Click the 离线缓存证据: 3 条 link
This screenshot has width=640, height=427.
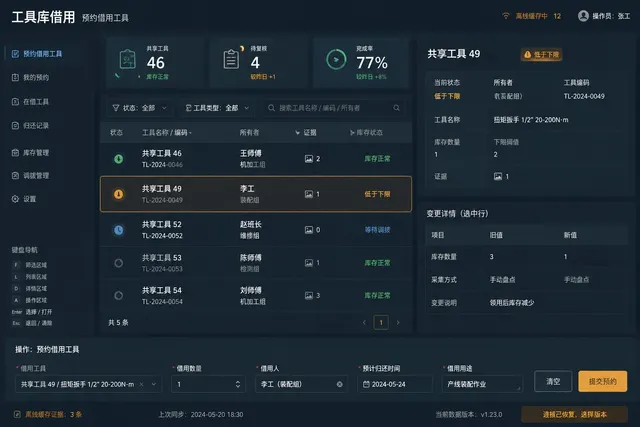pyautogui.click(x=53, y=414)
